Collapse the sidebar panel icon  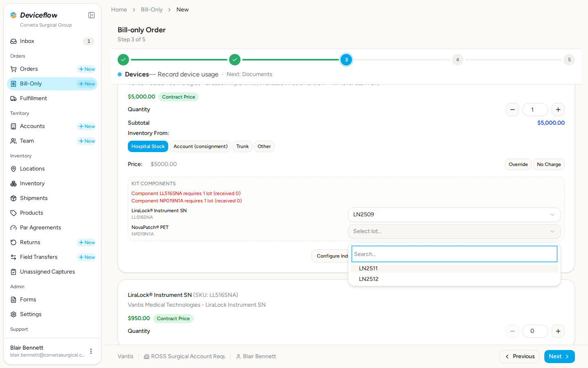(91, 15)
